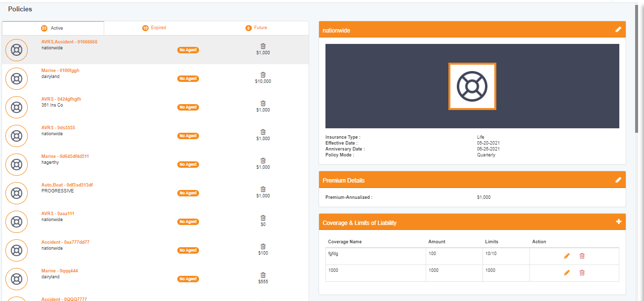Select the hagerthy carrier name
The image size is (644, 301).
point(50,162)
